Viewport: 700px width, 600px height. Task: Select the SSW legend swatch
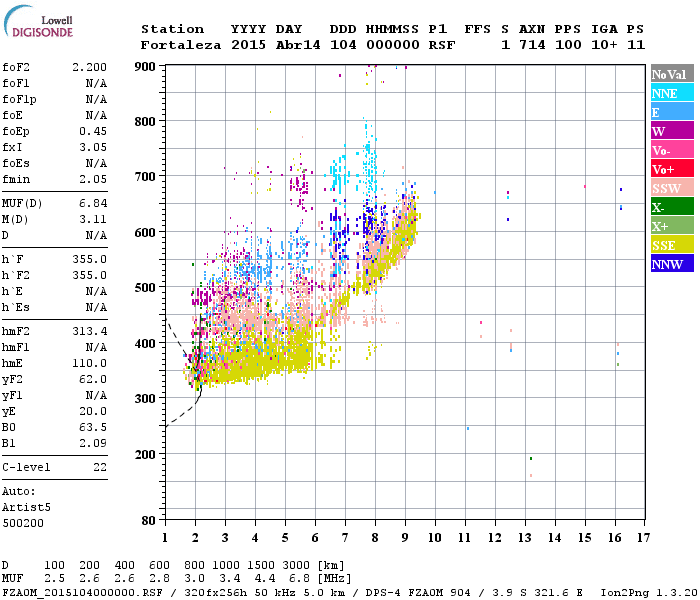click(x=672, y=188)
